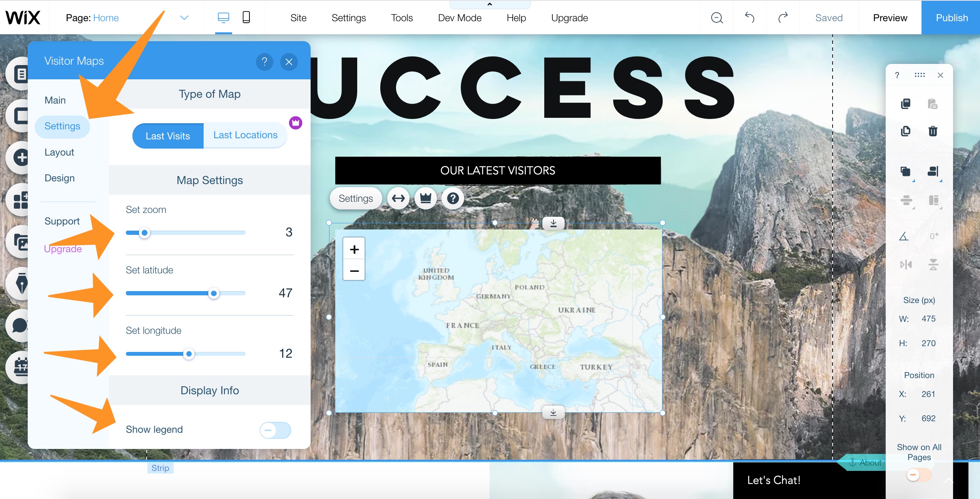Drag the Set Latitude slider to adjust
The height and width of the screenshot is (499, 980).
pos(214,293)
